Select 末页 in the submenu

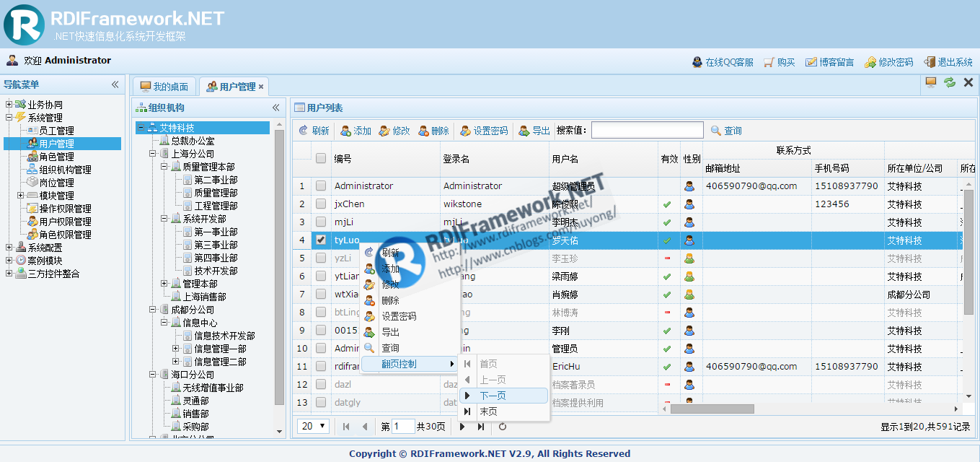[503, 411]
